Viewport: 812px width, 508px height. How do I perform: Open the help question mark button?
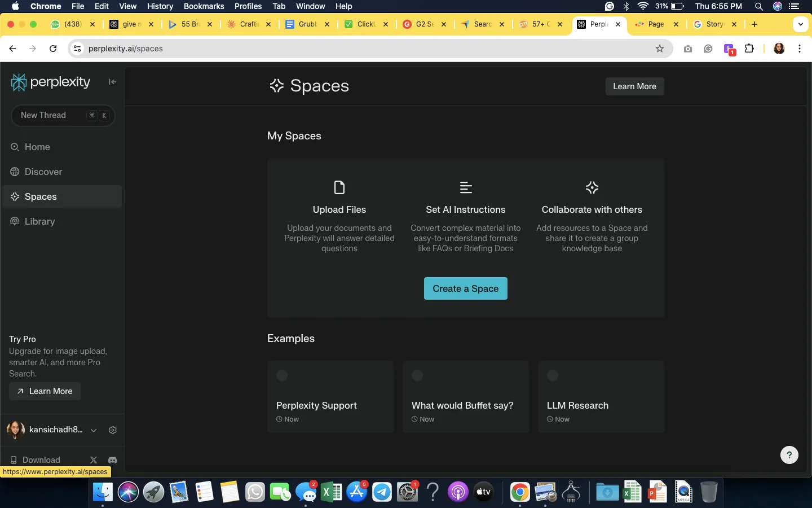tap(789, 454)
